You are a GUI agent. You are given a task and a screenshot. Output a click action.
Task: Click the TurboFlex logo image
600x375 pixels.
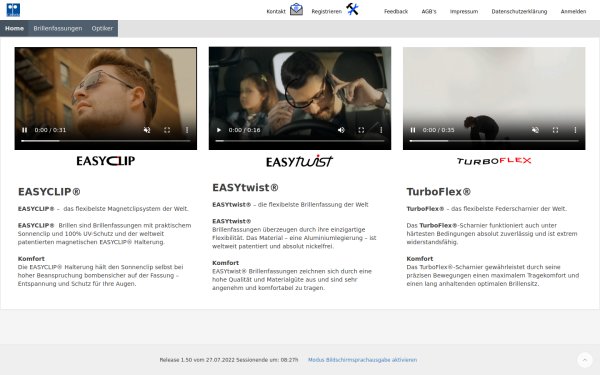click(x=494, y=161)
